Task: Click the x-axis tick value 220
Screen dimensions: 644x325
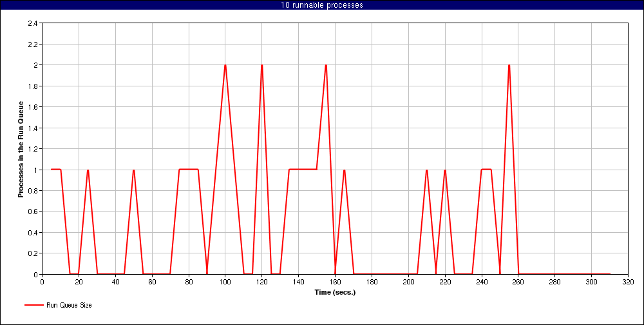Action: 445,282
